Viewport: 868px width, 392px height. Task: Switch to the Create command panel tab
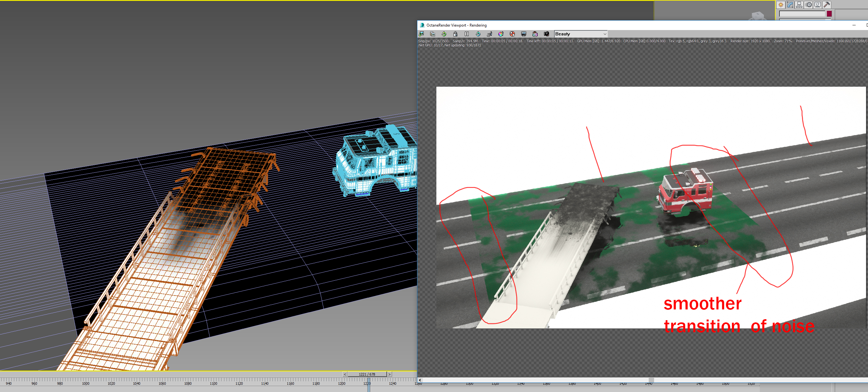pos(781,5)
